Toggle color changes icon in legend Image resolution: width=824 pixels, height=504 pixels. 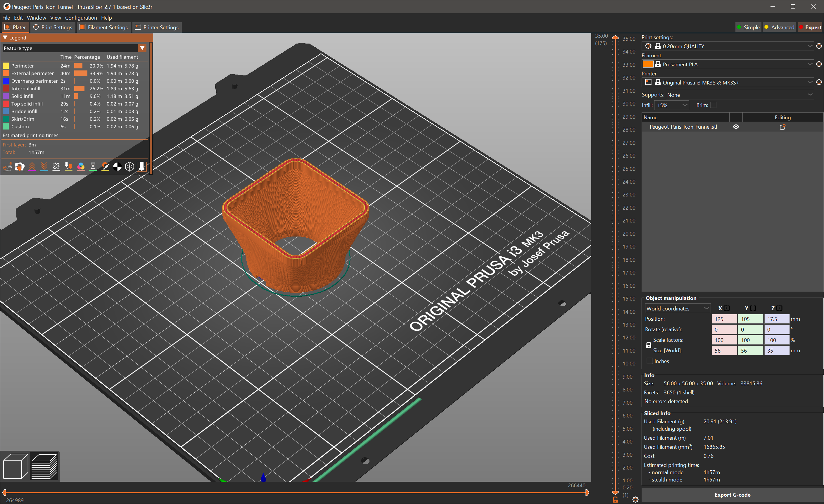[x=81, y=167]
